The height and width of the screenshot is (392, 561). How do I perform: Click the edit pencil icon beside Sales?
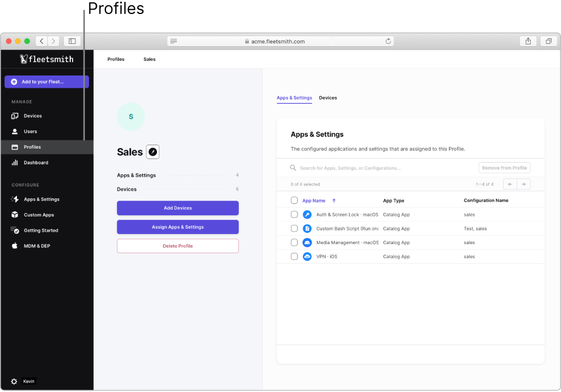152,152
